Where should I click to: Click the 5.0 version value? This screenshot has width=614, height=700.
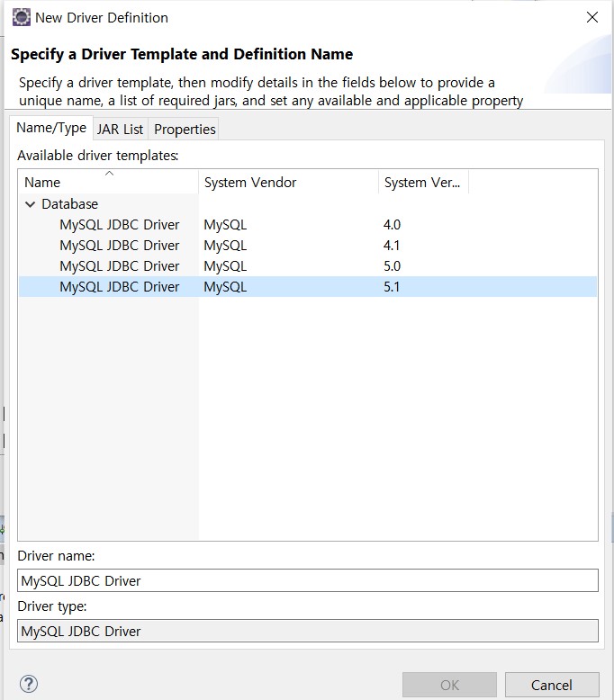[x=392, y=266]
